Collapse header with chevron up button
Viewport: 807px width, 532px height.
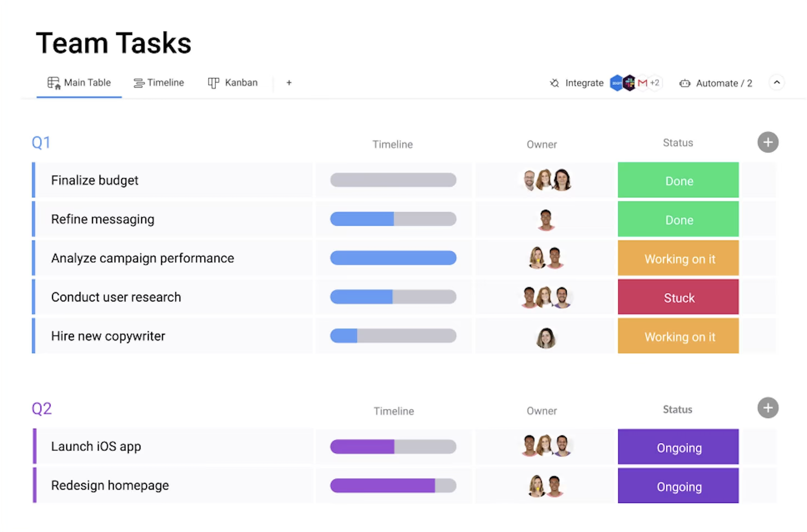[777, 83]
